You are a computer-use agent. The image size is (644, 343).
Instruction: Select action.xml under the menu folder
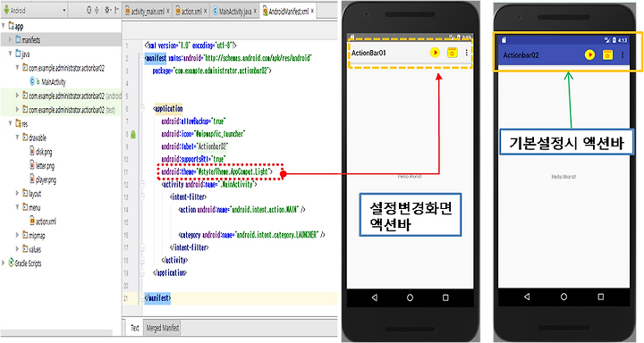[x=43, y=222]
